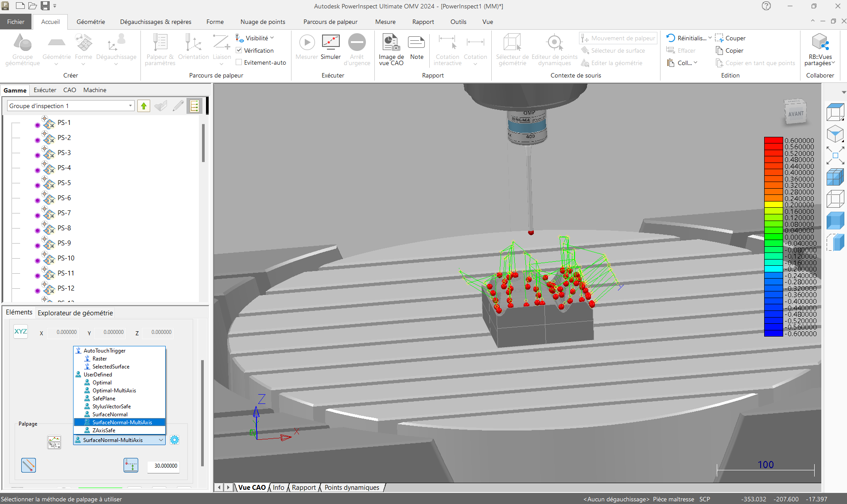This screenshot has width=847, height=504.
Task: Click Couper in the Edition group
Action: click(730, 38)
